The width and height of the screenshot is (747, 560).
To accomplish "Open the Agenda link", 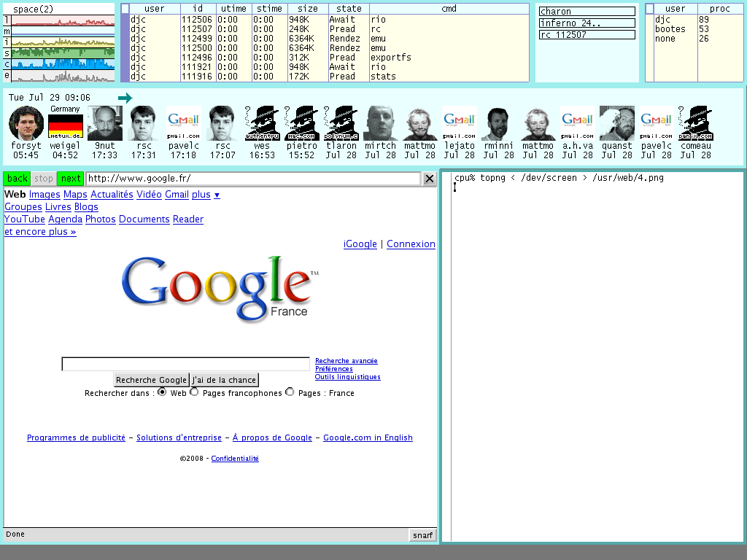I will point(65,219).
